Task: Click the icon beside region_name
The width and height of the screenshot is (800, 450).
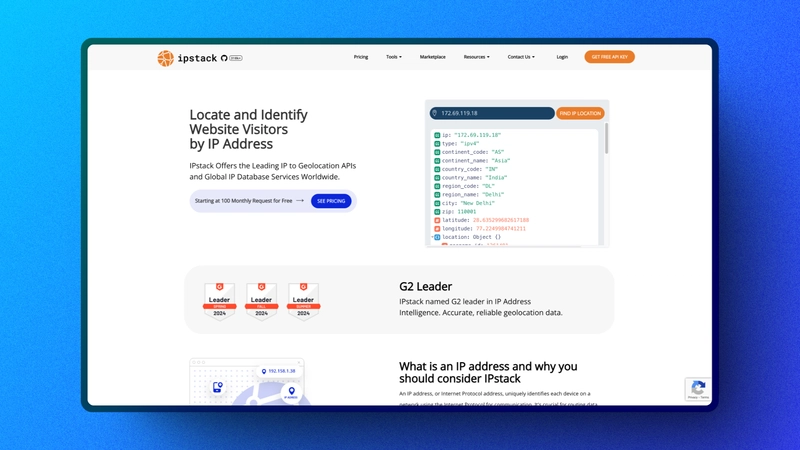Action: point(437,195)
